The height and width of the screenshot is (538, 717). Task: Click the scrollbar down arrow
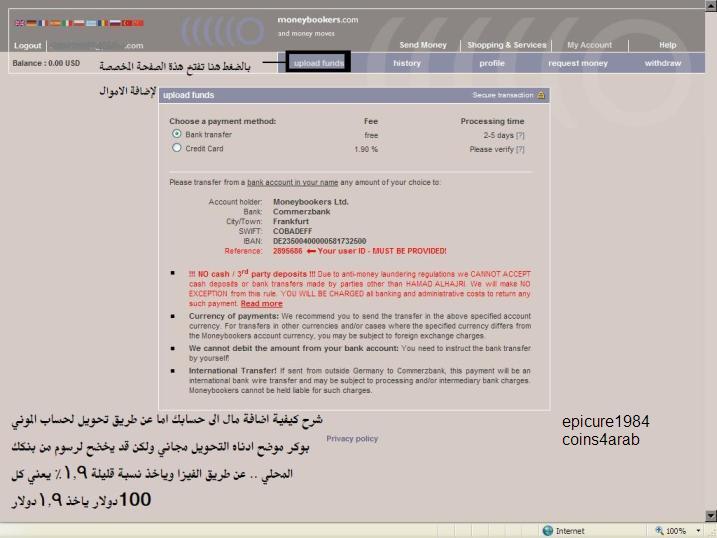711,516
